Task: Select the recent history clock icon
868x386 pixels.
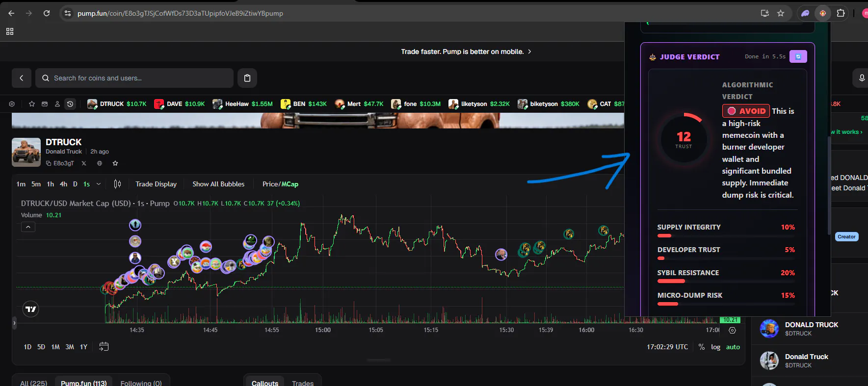Action: (x=70, y=104)
